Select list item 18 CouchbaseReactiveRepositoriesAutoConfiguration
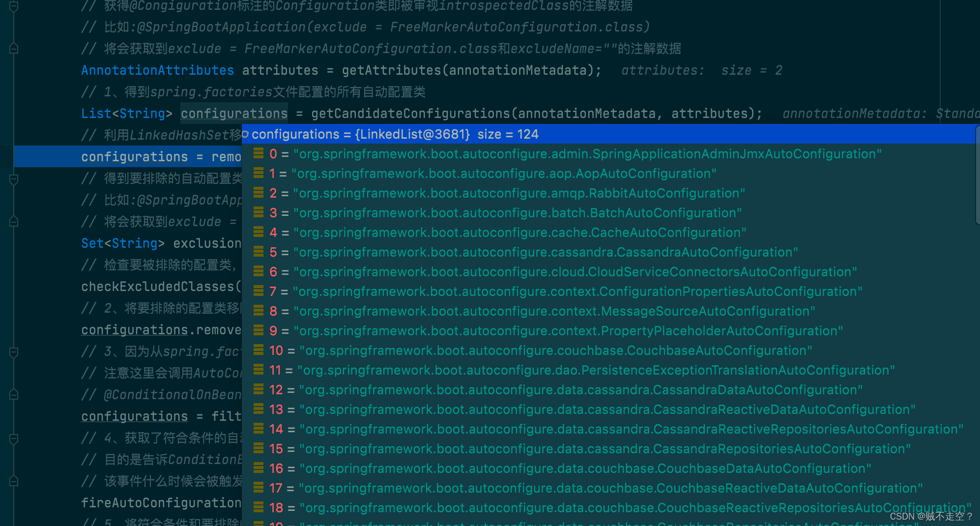Viewport: 980px width, 526px height. 608,508
